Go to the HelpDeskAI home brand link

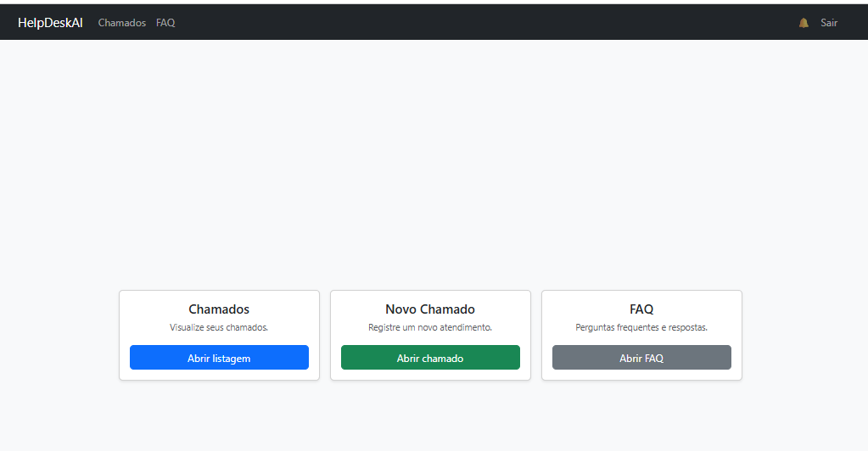click(x=50, y=23)
